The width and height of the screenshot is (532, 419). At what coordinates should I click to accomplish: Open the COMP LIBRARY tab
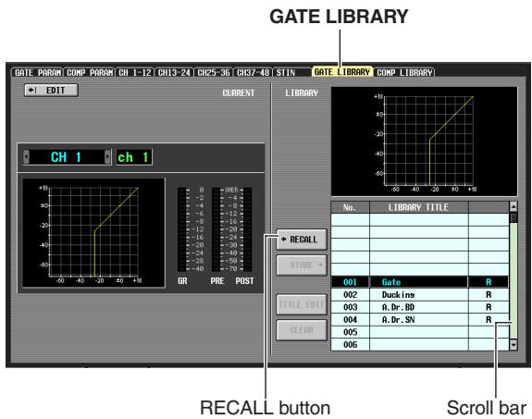pyautogui.click(x=404, y=72)
